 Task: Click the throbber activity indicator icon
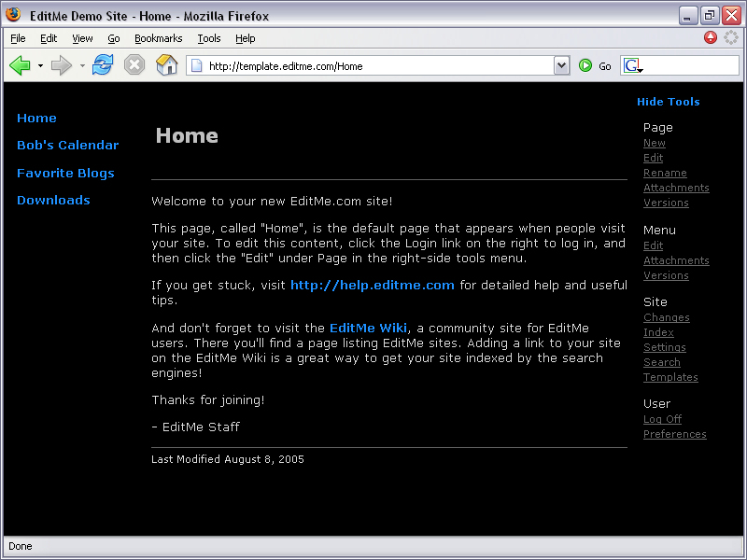click(731, 37)
